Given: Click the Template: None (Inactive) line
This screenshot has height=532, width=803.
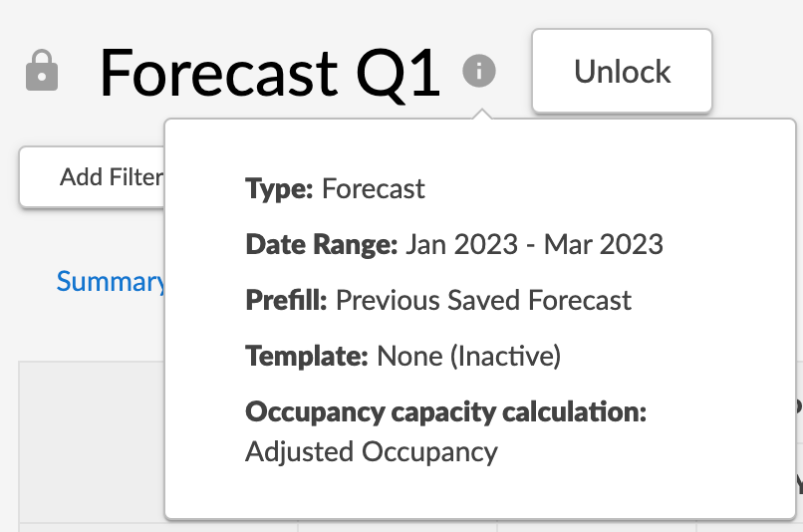Looking at the screenshot, I should coord(402,356).
